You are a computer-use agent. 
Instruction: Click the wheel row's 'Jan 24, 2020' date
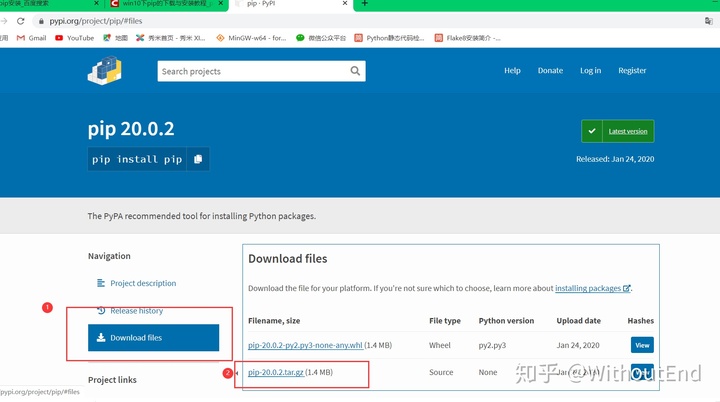(578, 345)
